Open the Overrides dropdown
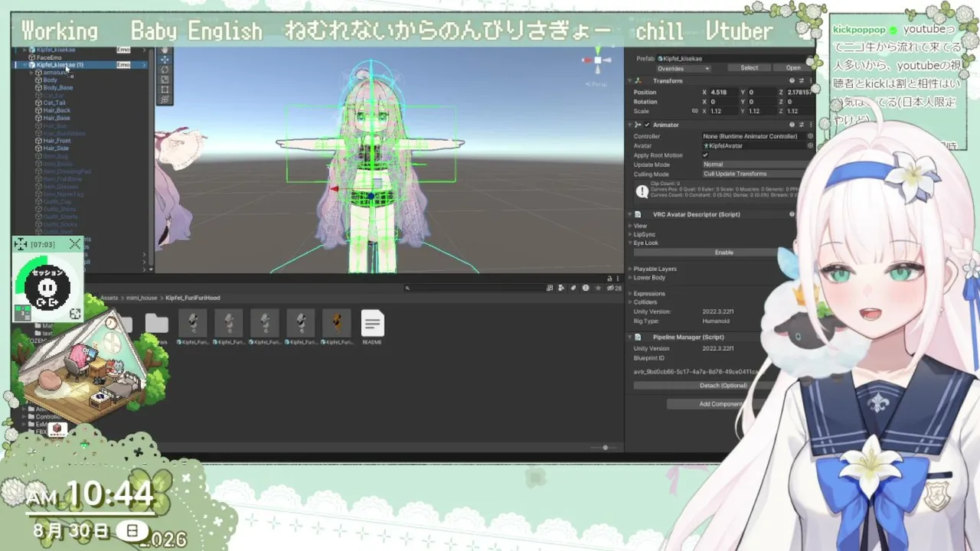The height and width of the screenshot is (551, 980). coord(683,68)
